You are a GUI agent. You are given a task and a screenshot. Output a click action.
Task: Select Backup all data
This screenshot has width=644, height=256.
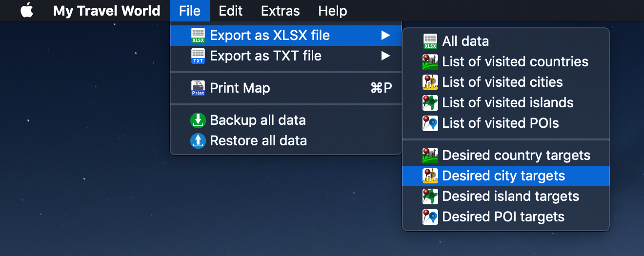pyautogui.click(x=285, y=120)
